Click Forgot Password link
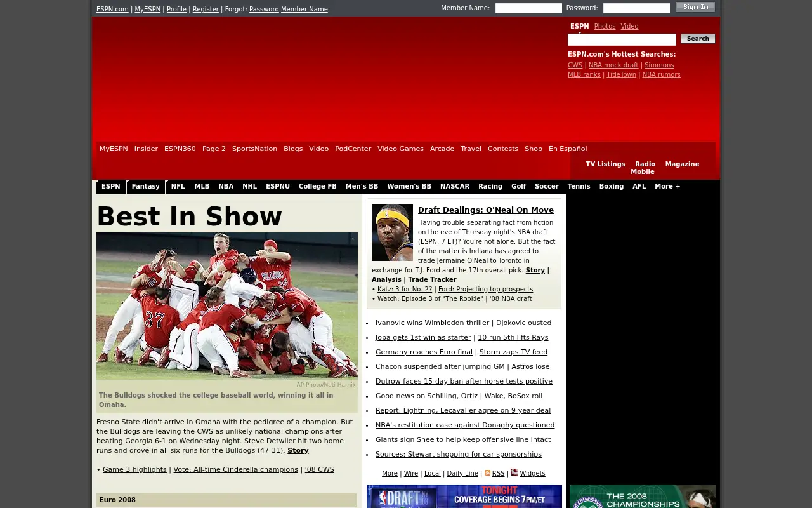The image size is (812, 508). point(264,10)
